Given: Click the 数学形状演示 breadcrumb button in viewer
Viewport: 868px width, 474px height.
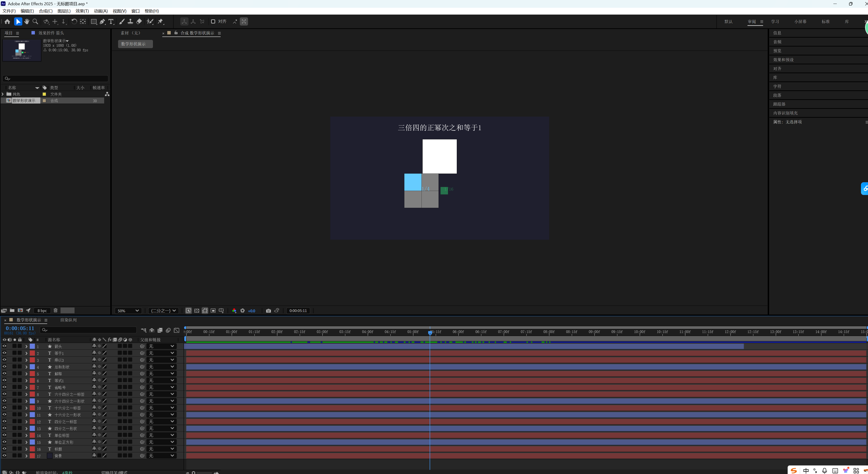Looking at the screenshot, I should click(x=135, y=44).
